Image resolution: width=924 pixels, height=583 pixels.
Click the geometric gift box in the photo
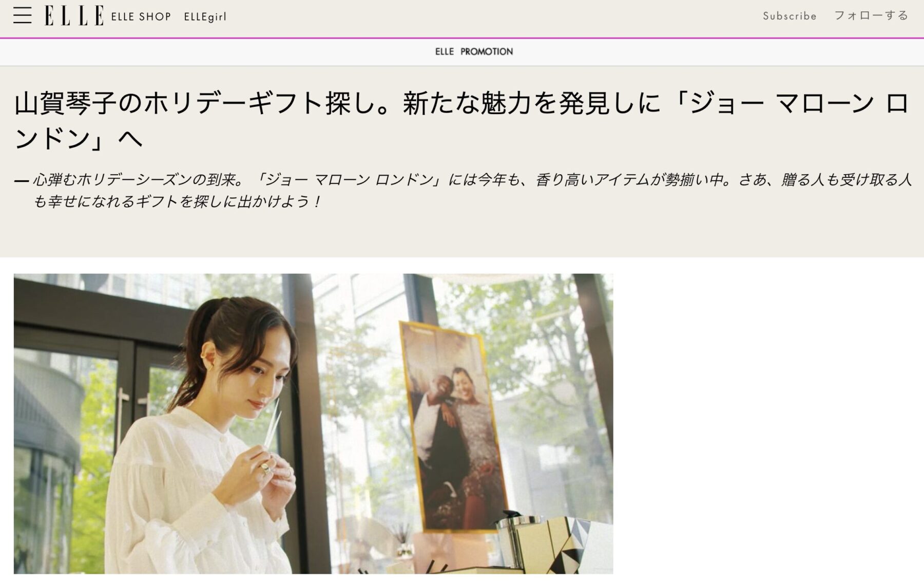(x=570, y=544)
